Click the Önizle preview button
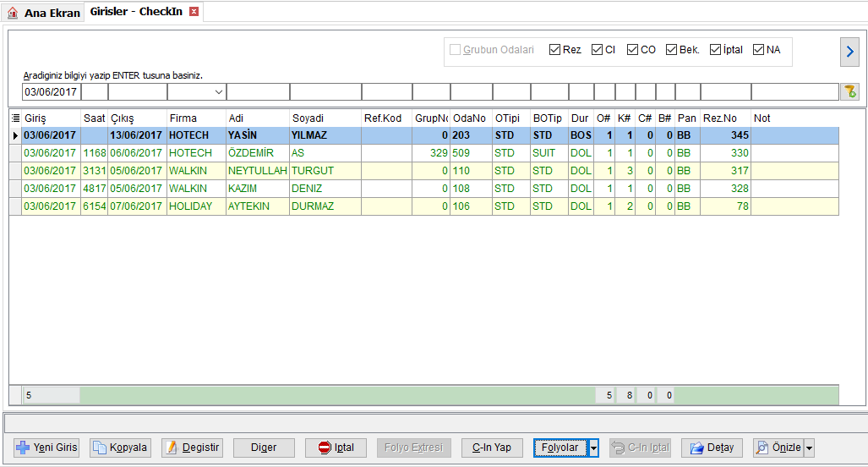 coord(778,448)
